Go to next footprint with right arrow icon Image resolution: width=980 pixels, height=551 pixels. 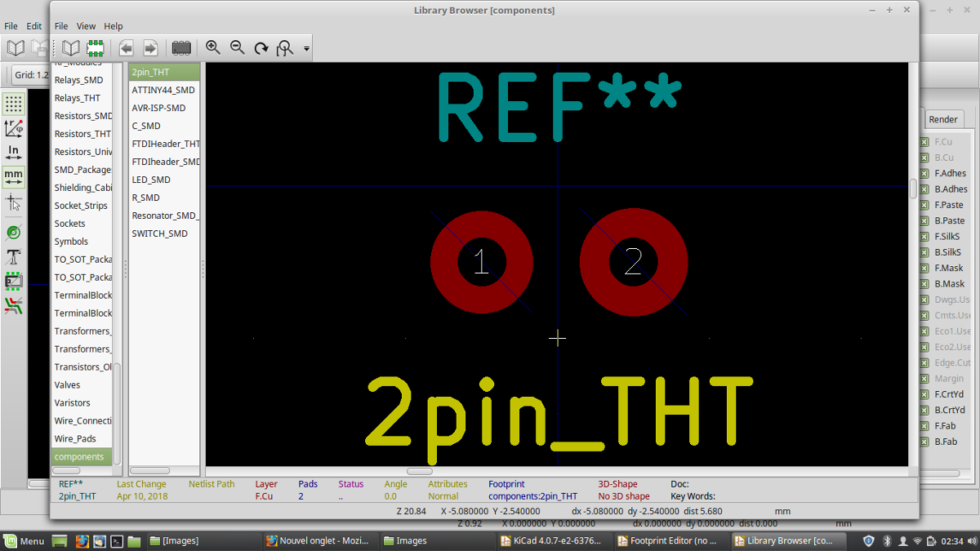click(x=150, y=48)
